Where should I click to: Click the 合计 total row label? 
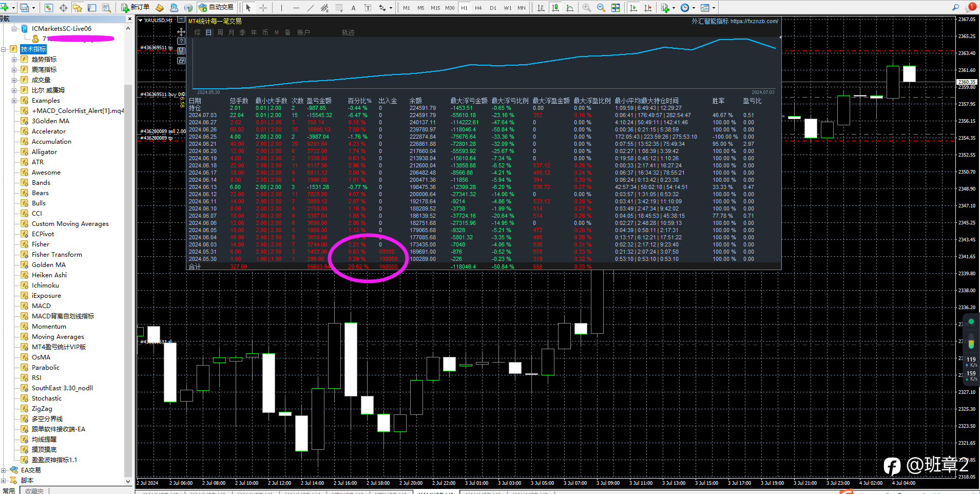(195, 267)
